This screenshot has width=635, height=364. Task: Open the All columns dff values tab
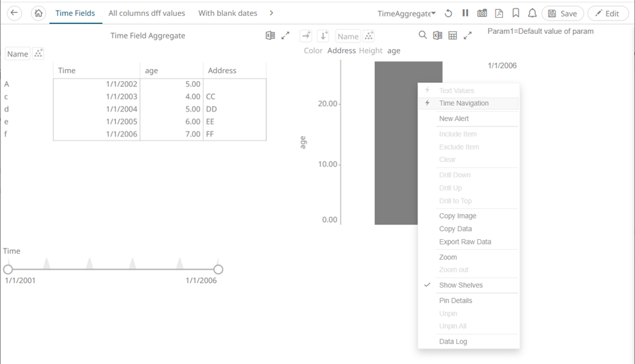click(x=146, y=13)
